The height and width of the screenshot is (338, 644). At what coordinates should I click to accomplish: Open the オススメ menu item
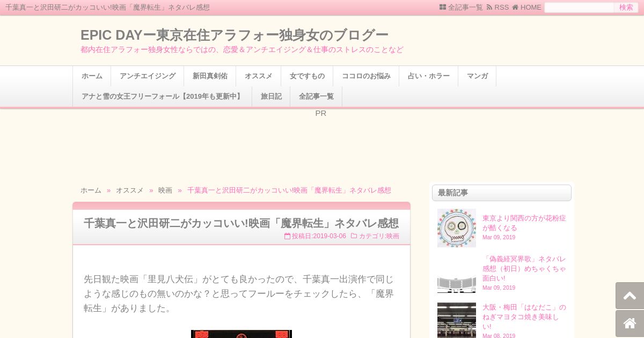pos(259,76)
